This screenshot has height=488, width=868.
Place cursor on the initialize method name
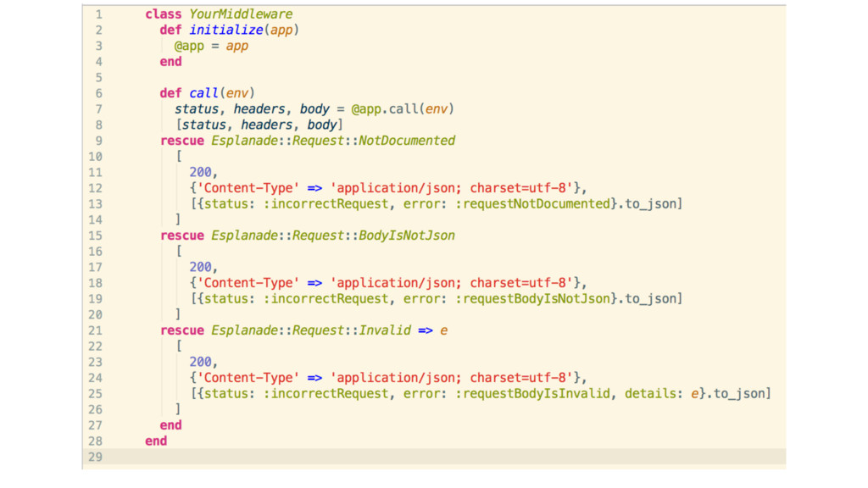coord(225,30)
